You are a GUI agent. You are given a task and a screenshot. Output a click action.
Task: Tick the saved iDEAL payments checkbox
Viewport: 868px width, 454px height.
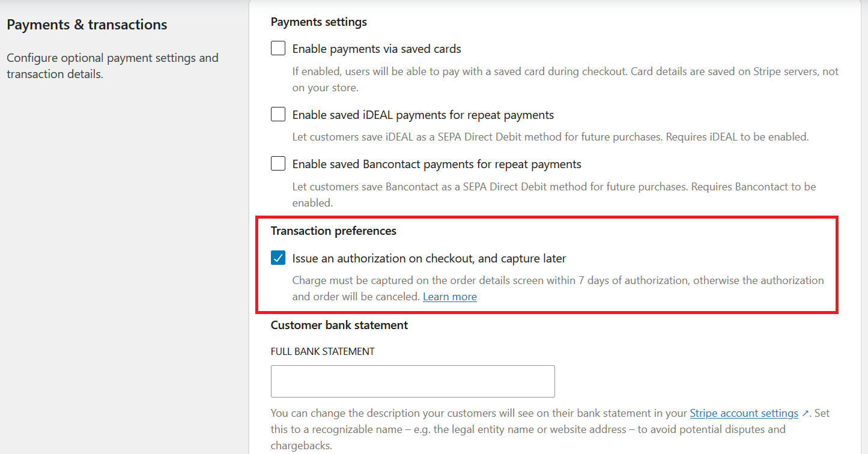coord(278,115)
